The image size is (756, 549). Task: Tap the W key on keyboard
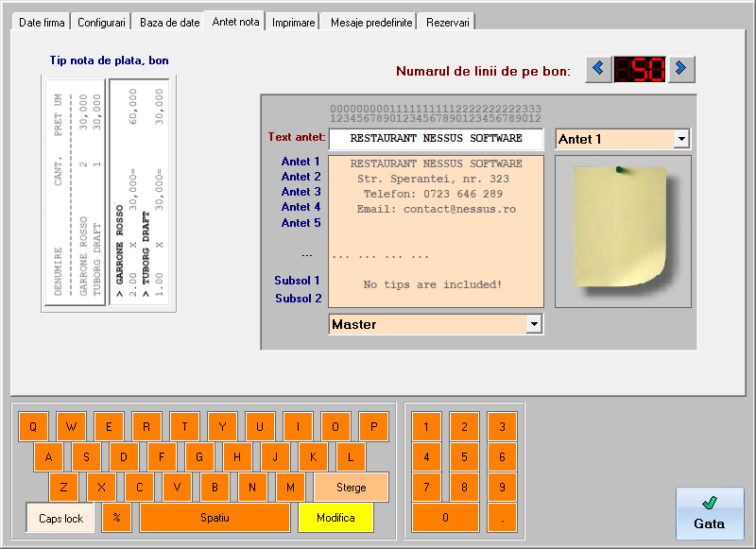(71, 426)
